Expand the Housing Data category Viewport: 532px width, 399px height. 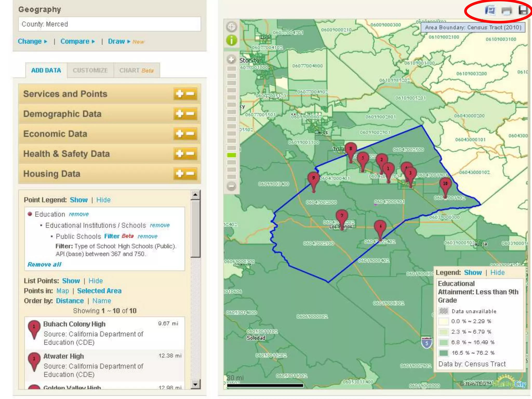[180, 174]
